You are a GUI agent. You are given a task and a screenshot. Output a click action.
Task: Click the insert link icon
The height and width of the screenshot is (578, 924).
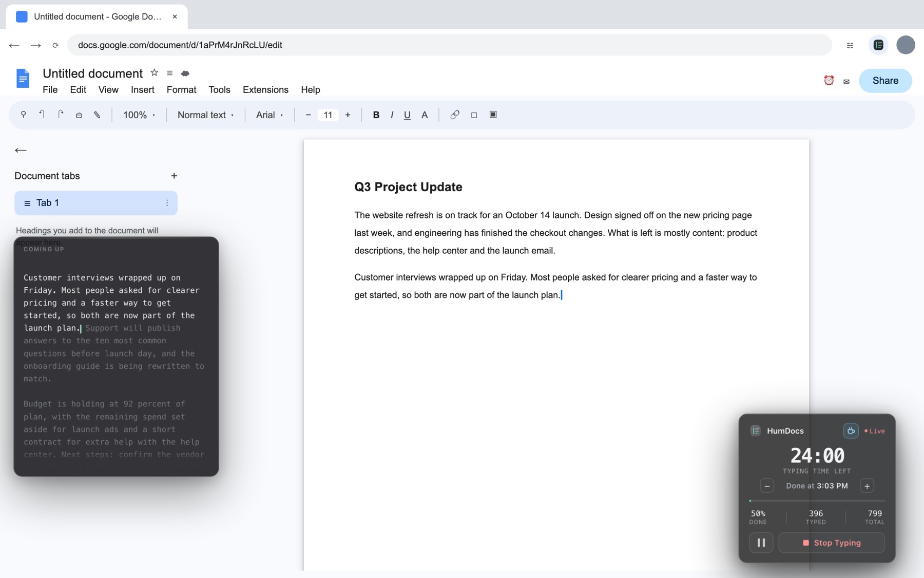pos(454,115)
